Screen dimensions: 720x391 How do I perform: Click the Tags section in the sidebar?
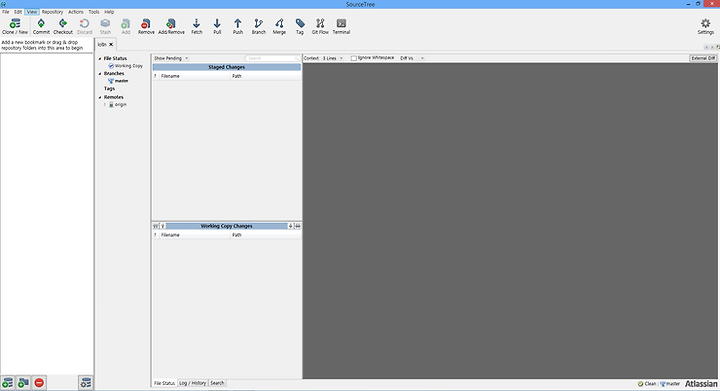(x=109, y=89)
